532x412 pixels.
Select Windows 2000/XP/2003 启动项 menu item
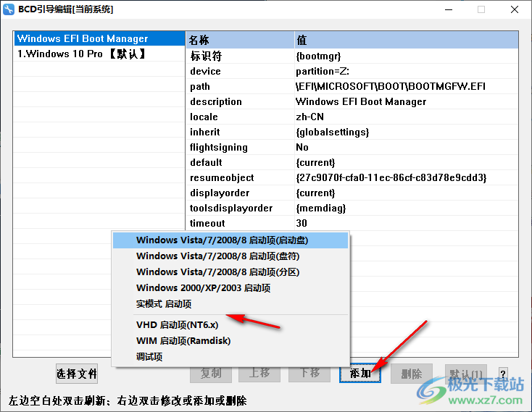point(203,288)
